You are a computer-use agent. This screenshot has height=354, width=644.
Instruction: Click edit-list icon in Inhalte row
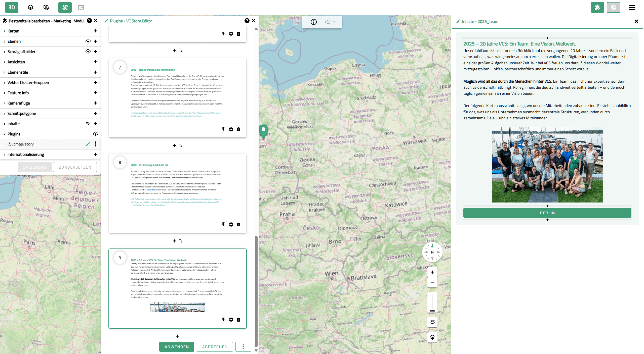point(88,124)
